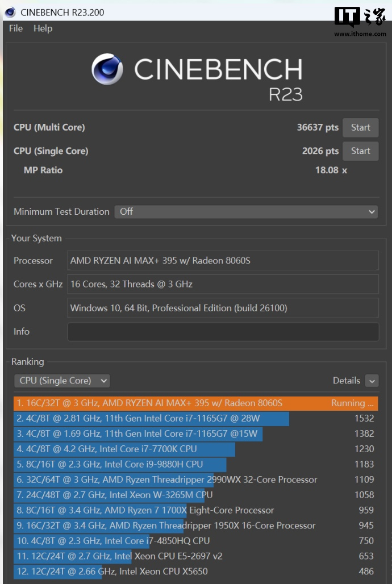Click the Cores x GHz field
This screenshot has height=584, width=392.
223,284
